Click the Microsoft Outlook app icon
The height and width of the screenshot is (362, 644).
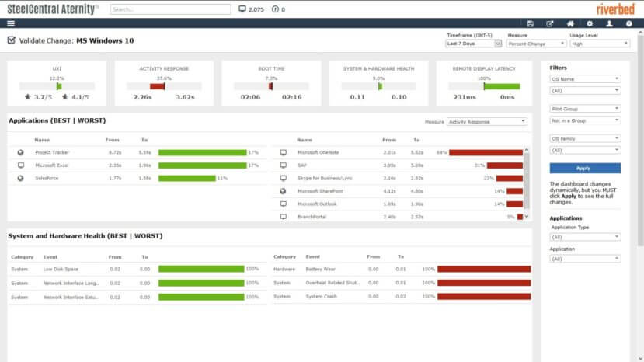pyautogui.click(x=284, y=204)
